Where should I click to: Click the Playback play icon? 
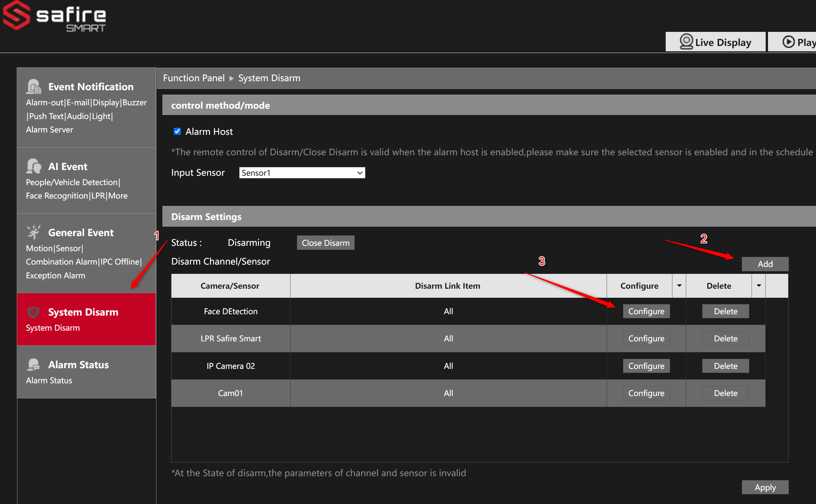[788, 42]
